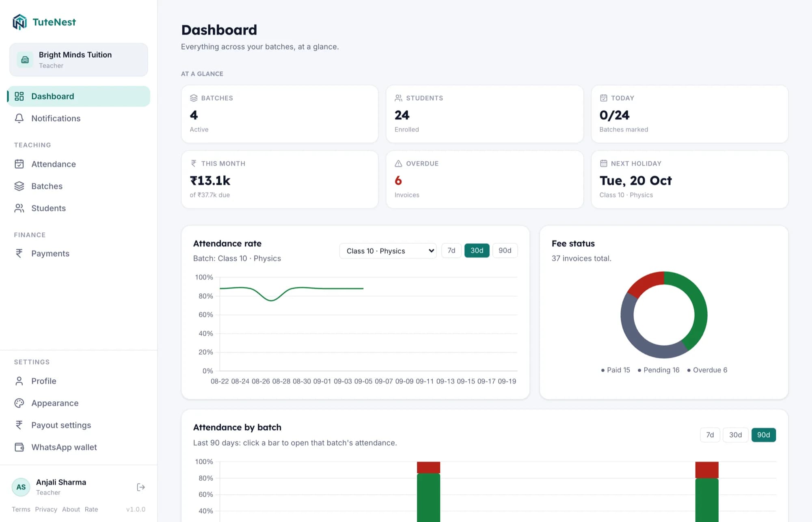812x522 pixels.
Task: Open Notifications in the sidebar
Action: coord(78,118)
